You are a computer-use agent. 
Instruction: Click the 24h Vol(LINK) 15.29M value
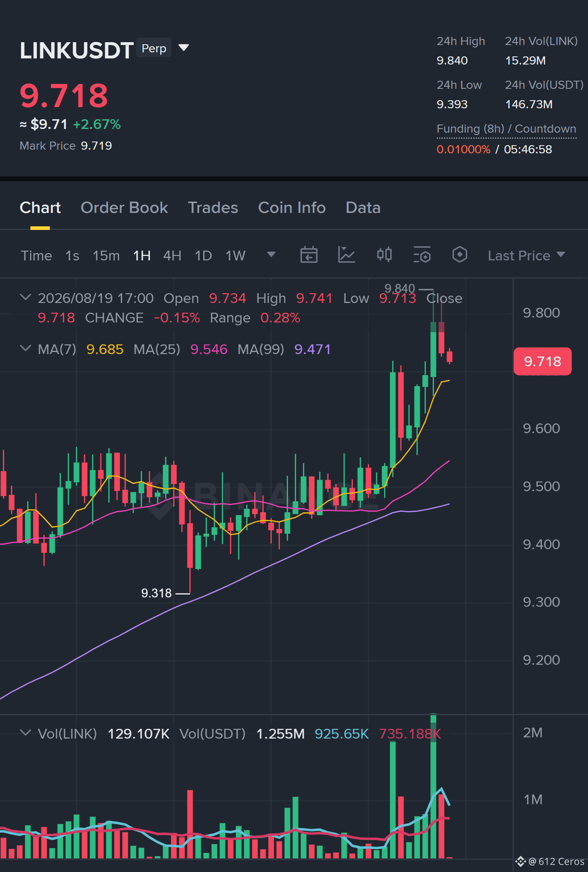click(x=526, y=60)
